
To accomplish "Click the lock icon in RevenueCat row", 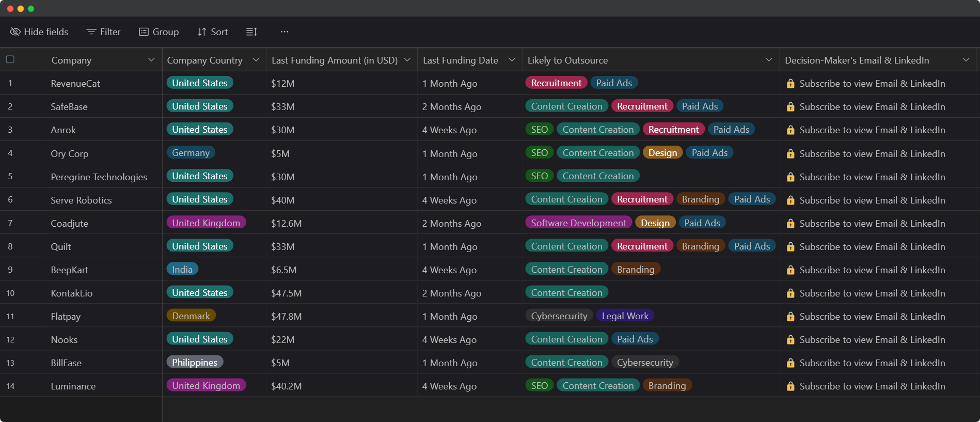I will [790, 84].
